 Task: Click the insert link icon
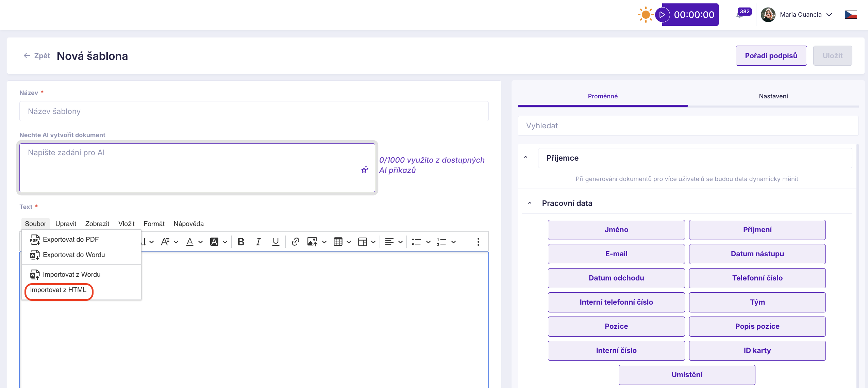[295, 242]
